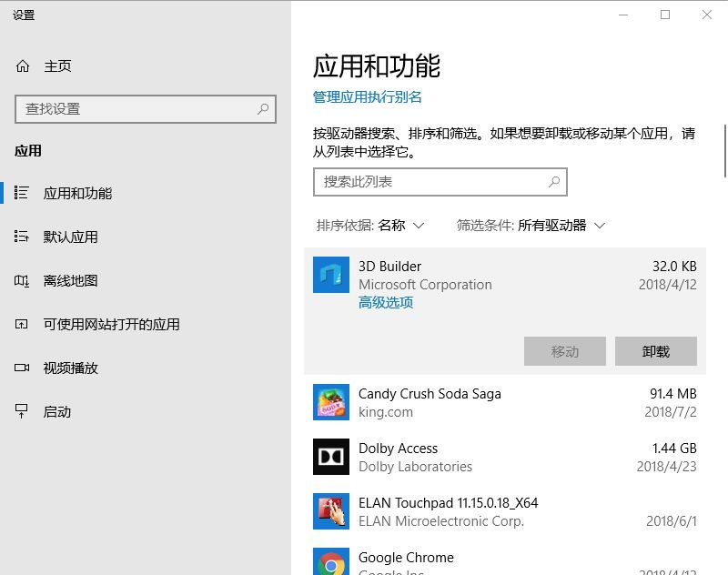Click the 2018/6/1 install date
Screen dimensions: 728x575
(x=672, y=521)
